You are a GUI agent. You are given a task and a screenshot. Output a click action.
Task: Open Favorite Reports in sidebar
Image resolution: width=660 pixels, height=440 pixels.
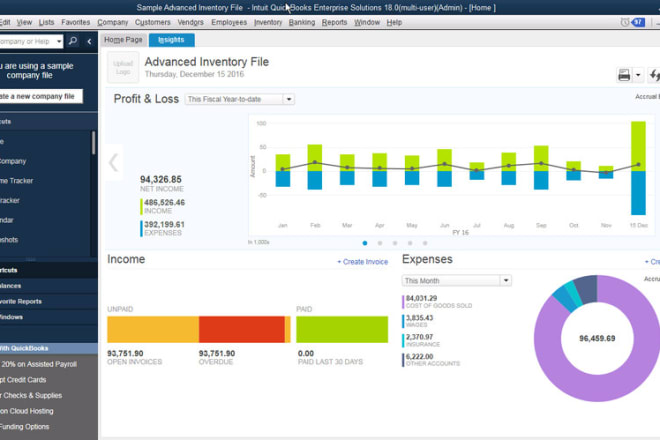[x=21, y=301]
